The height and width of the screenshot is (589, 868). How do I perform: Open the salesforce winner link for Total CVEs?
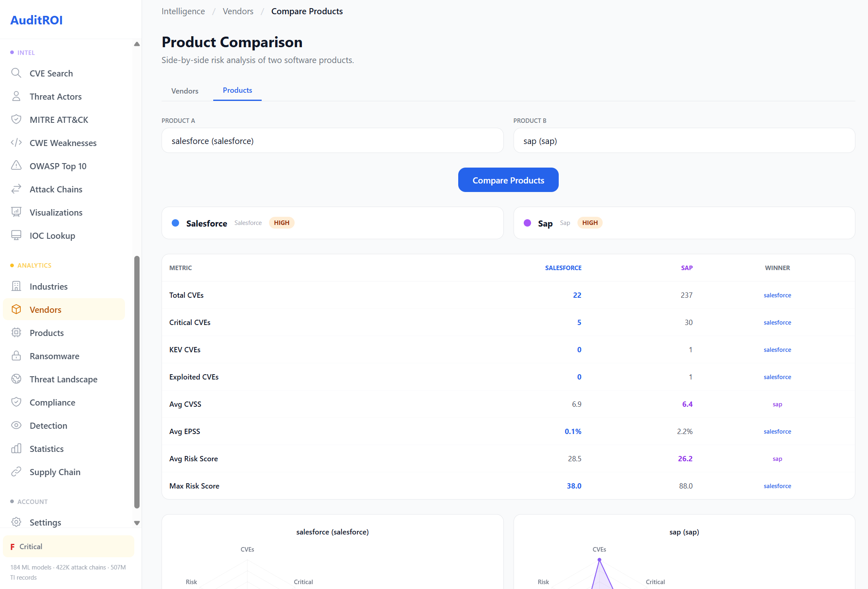777,295
